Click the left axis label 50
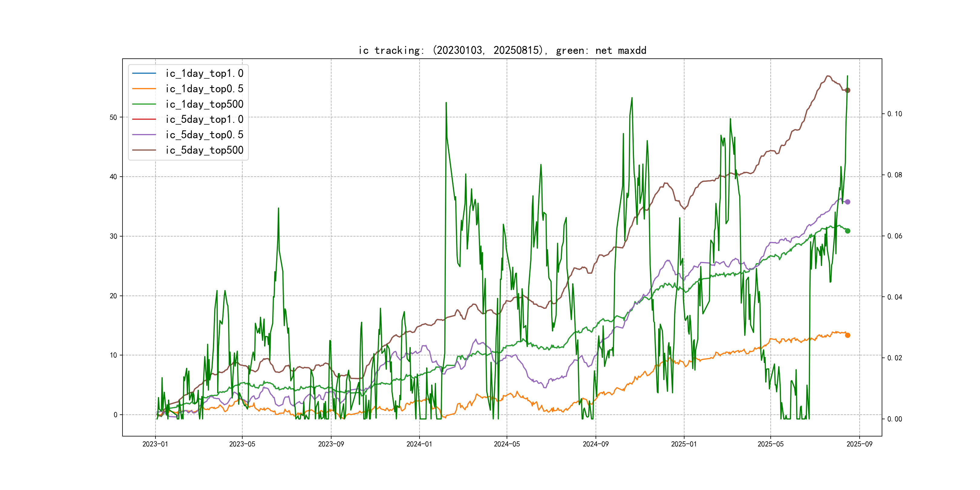The height and width of the screenshot is (490, 980). click(x=113, y=117)
